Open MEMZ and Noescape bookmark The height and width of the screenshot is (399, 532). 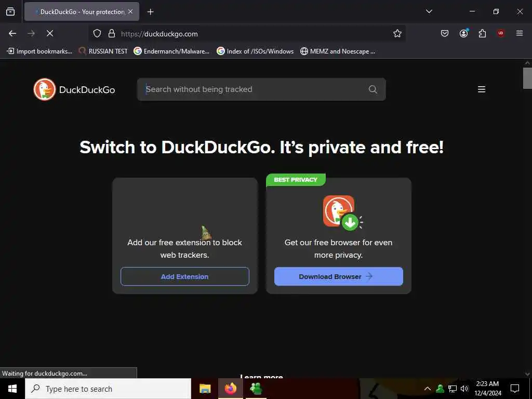coord(338,51)
